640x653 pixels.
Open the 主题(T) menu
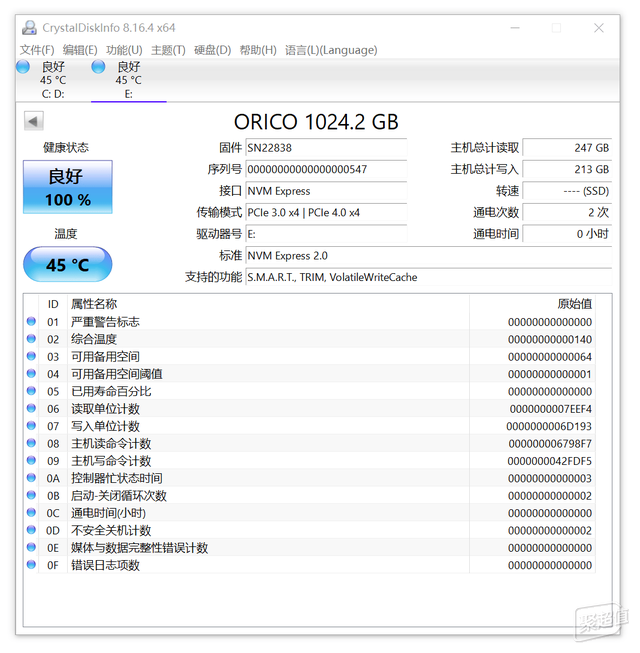[168, 50]
